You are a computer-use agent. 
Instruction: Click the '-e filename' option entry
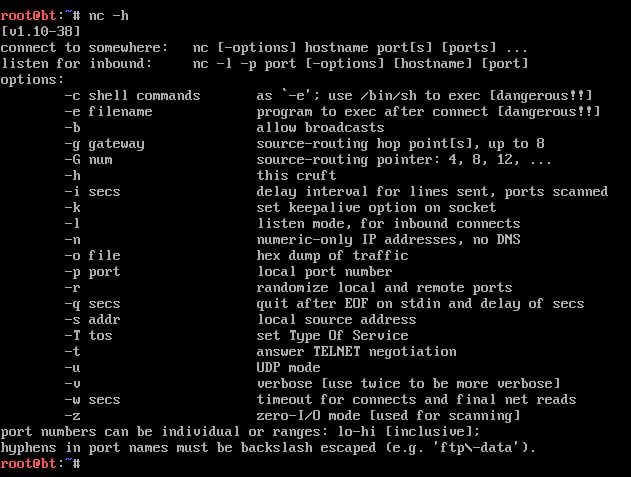[108, 112]
